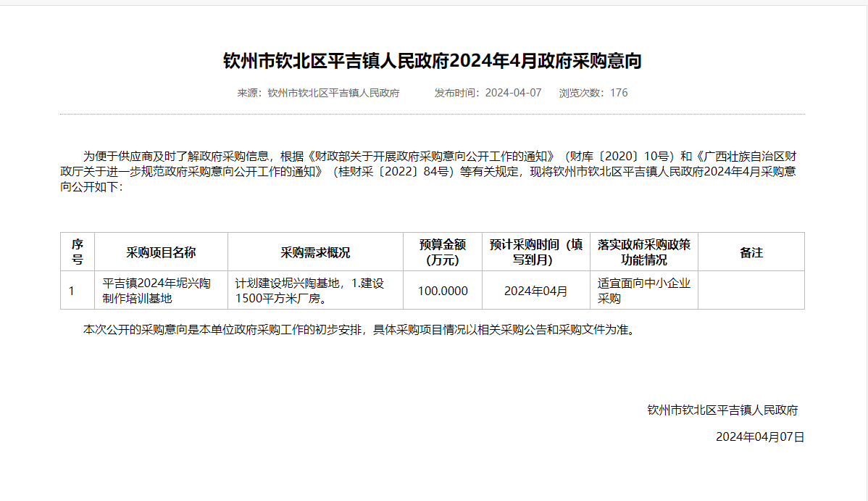Click the intro paragraph starting 为便于供应商
The width and height of the screenshot is (868, 501).
tap(428, 172)
